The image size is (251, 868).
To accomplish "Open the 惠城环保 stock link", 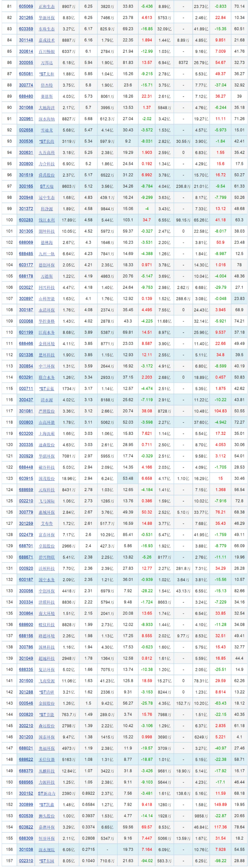I will point(47,512).
